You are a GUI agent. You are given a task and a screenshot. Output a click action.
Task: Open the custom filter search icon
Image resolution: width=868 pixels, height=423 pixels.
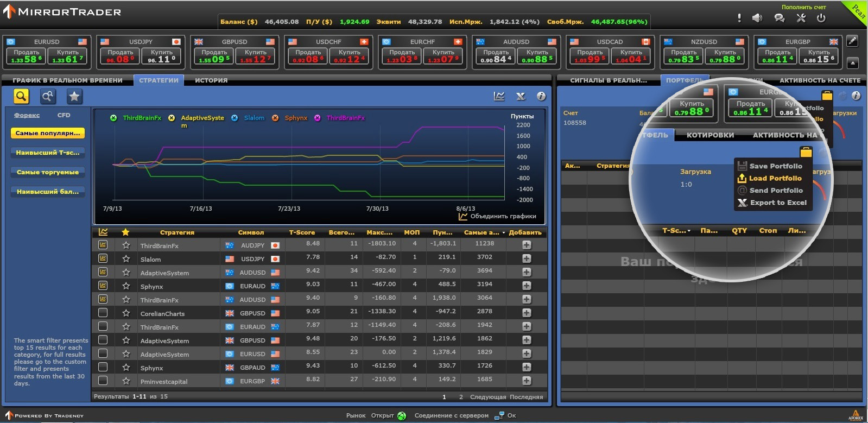pyautogui.click(x=48, y=96)
